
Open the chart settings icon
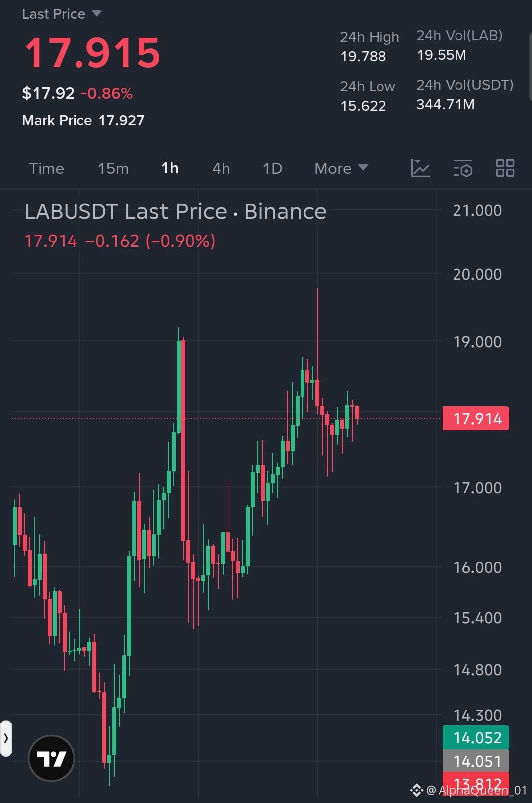463,168
